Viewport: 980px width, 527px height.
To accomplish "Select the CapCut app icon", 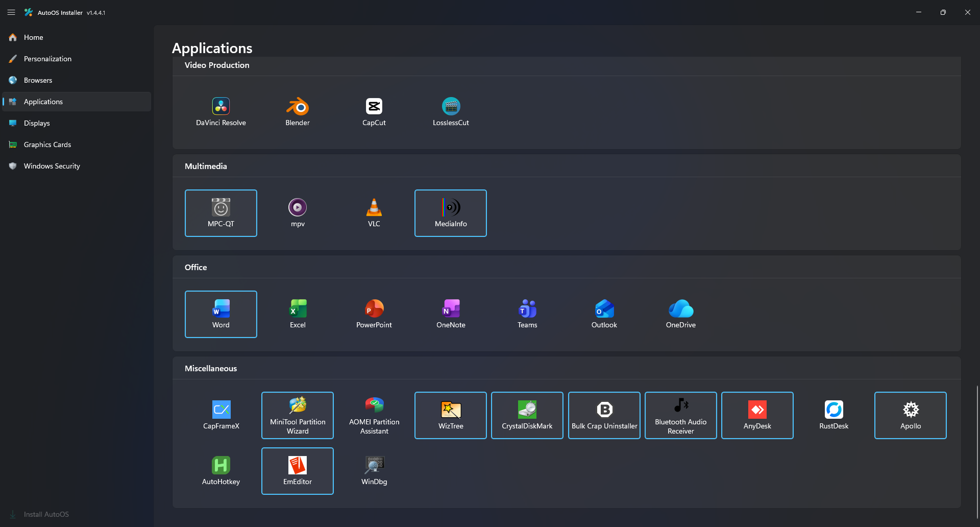I will 374,106.
